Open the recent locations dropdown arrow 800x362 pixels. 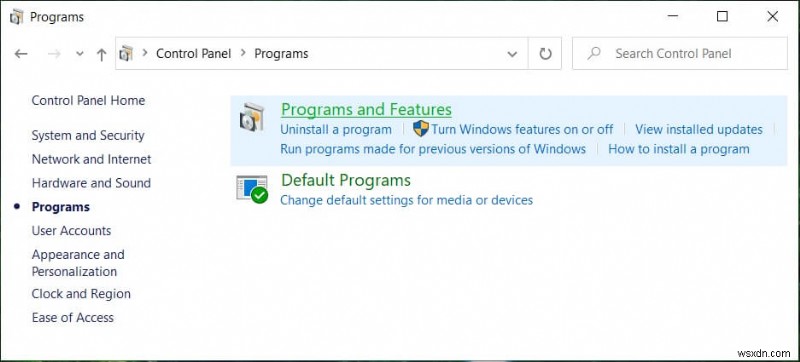(80, 54)
